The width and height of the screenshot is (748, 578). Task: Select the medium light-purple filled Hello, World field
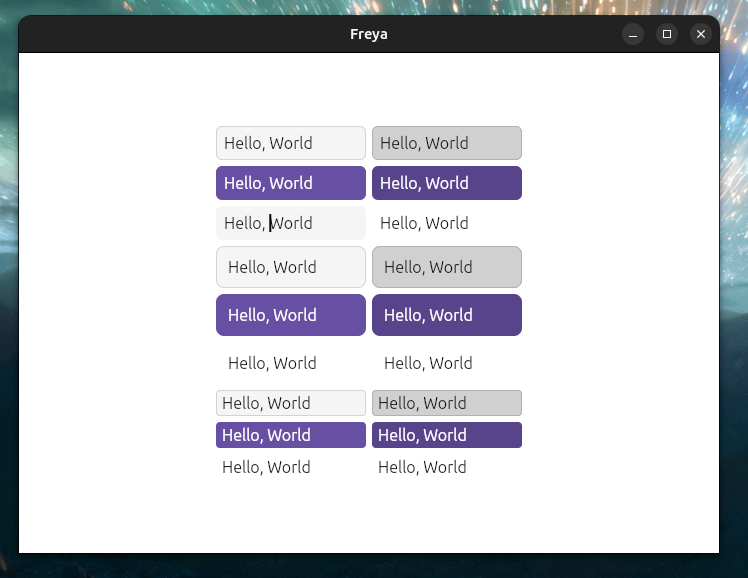(x=291, y=183)
